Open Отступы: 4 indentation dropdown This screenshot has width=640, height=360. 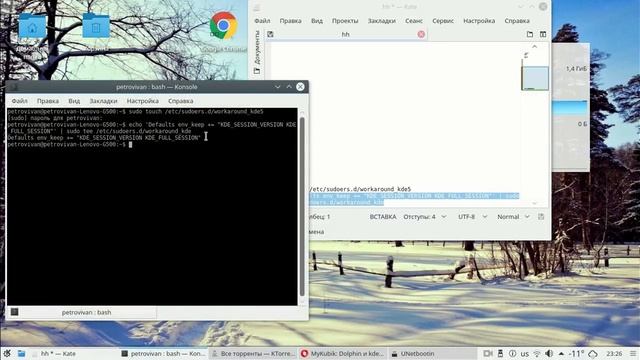click(424, 217)
